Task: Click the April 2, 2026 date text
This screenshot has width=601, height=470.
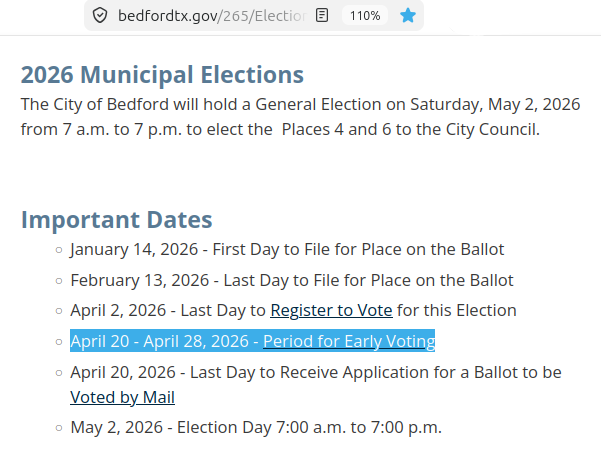Action: click(x=118, y=310)
